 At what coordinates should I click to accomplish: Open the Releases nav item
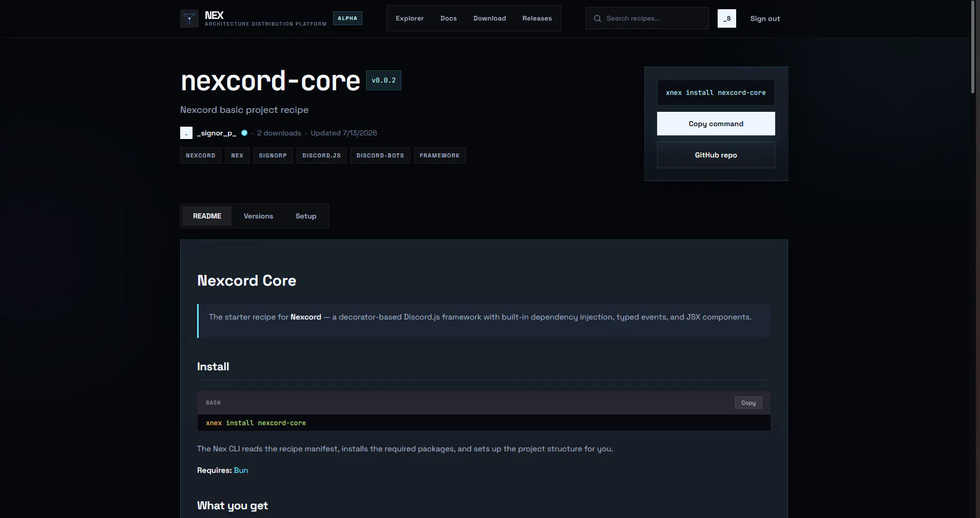tap(537, 18)
